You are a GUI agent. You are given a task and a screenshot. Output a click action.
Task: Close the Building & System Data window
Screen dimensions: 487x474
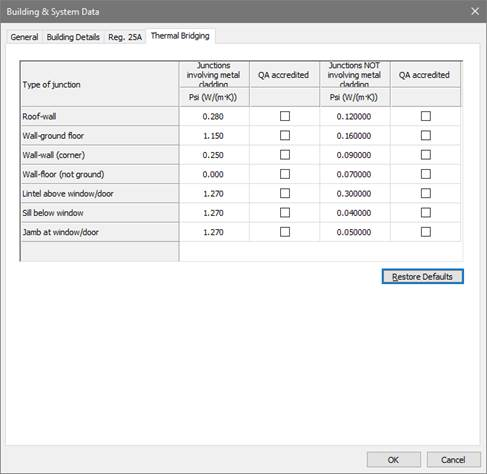pyautogui.click(x=475, y=12)
